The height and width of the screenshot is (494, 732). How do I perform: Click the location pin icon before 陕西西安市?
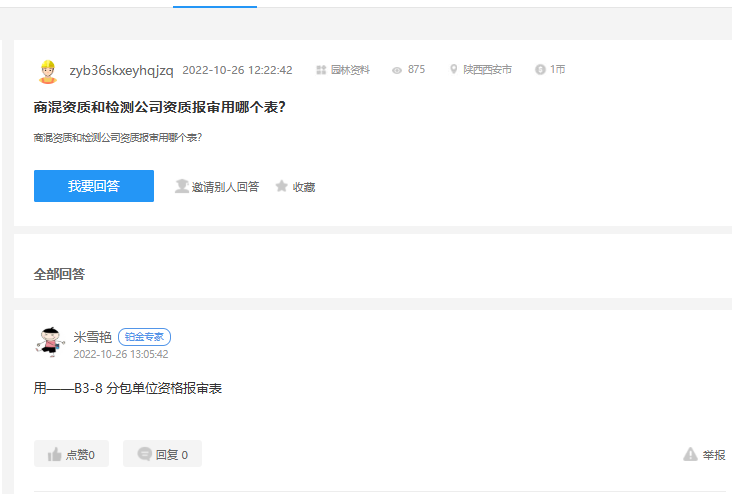click(x=453, y=69)
